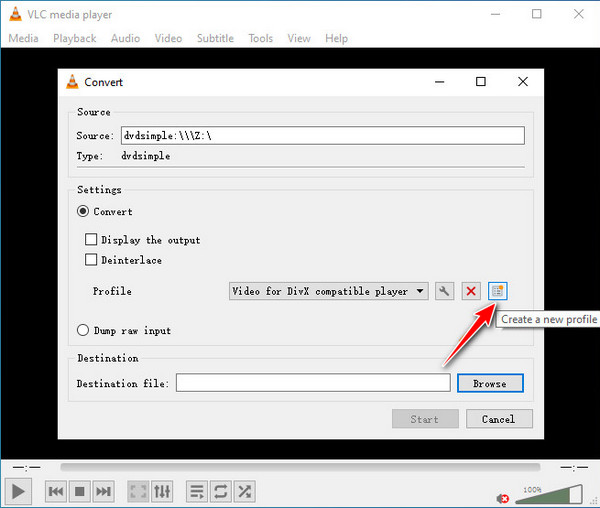Cancel the Convert dialog
Image resolution: width=600 pixels, height=508 pixels.
[499, 419]
